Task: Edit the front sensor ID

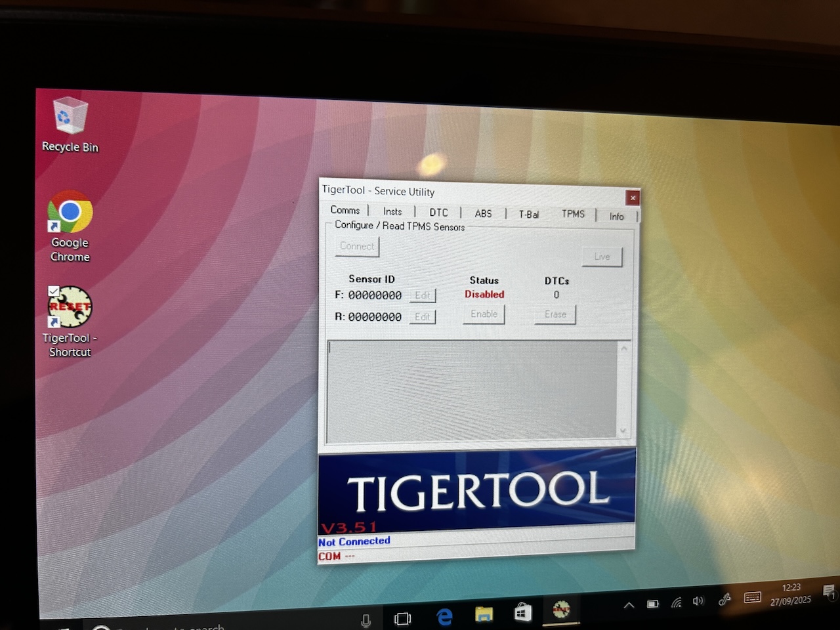Action: tap(423, 295)
